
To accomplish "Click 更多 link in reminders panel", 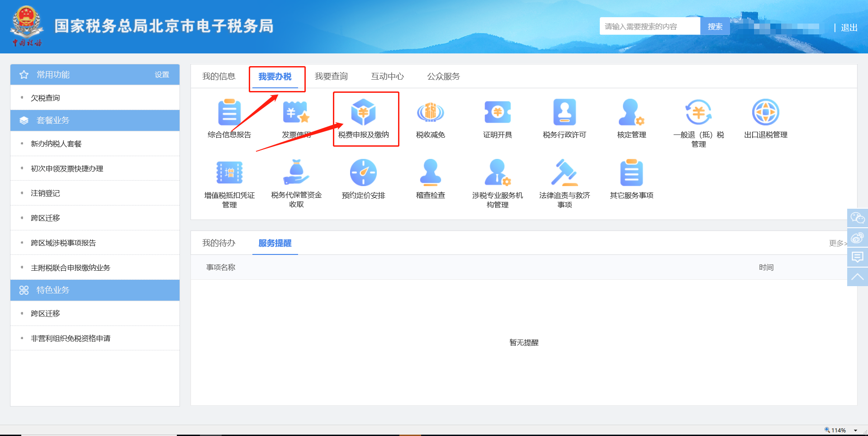I will [x=838, y=243].
